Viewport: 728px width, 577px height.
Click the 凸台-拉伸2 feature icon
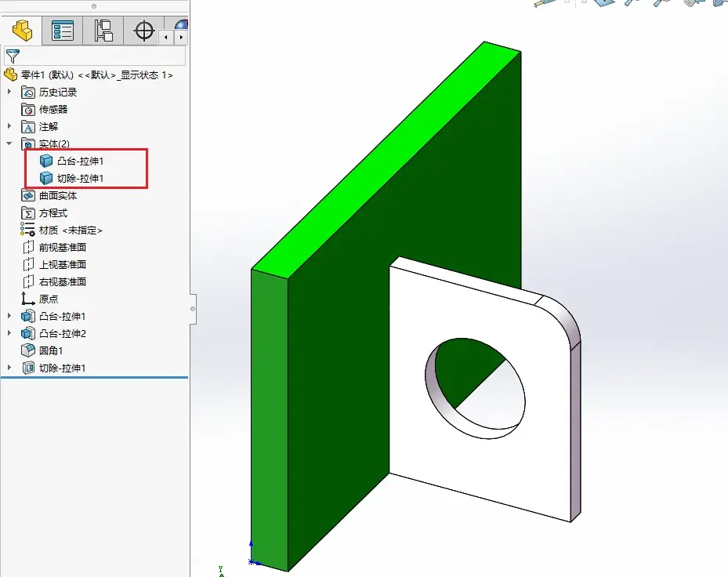point(28,333)
